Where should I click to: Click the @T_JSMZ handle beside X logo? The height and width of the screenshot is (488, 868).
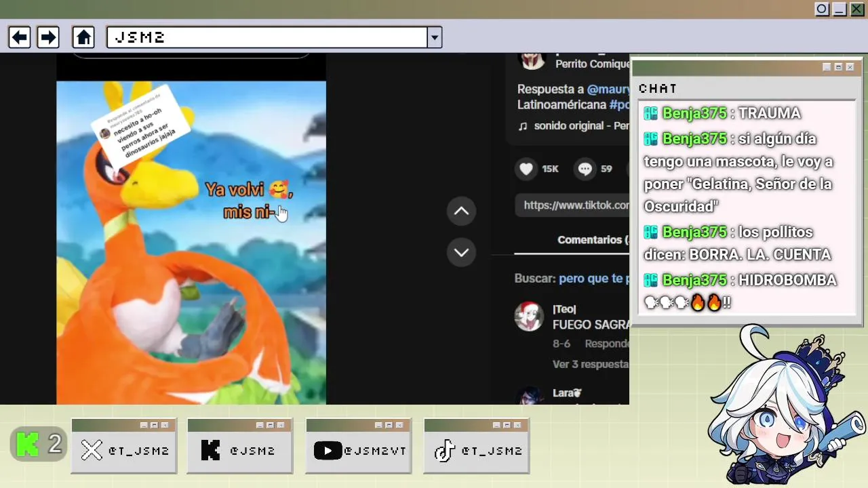pos(138,451)
